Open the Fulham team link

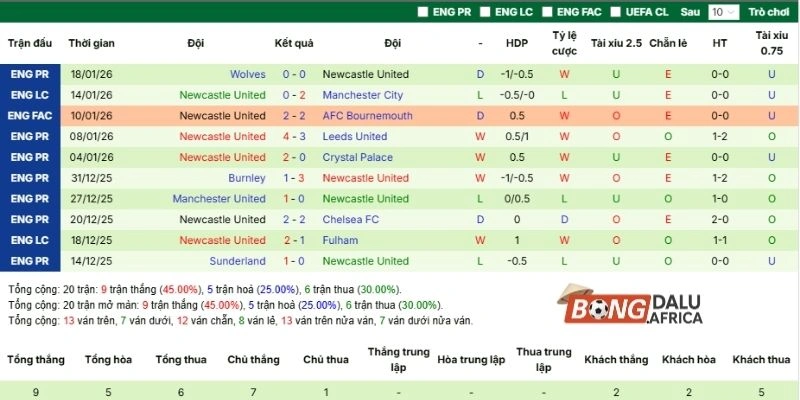point(340,240)
